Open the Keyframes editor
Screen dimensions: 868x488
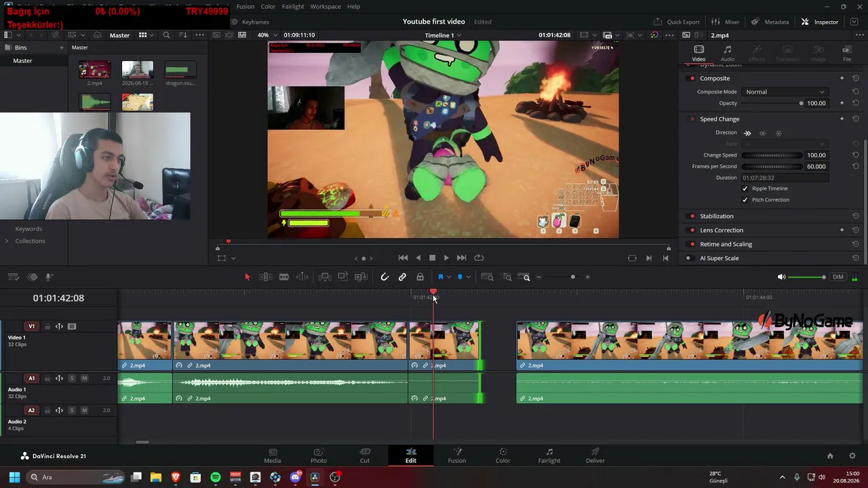click(x=250, y=22)
